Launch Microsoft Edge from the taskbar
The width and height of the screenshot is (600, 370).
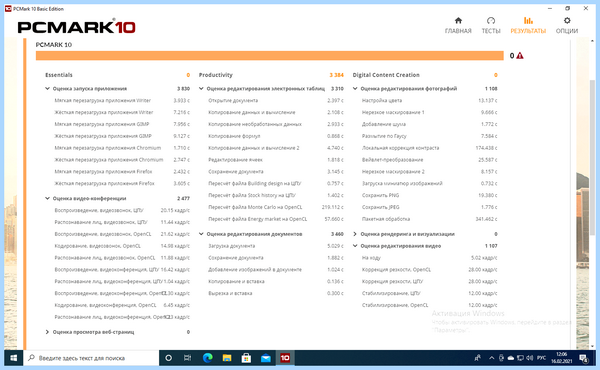[207, 358]
